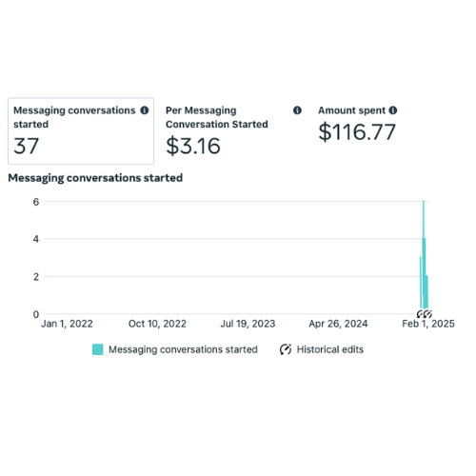Select the Messaging conversations started metric card
The image size is (476, 476).
pos(81,131)
